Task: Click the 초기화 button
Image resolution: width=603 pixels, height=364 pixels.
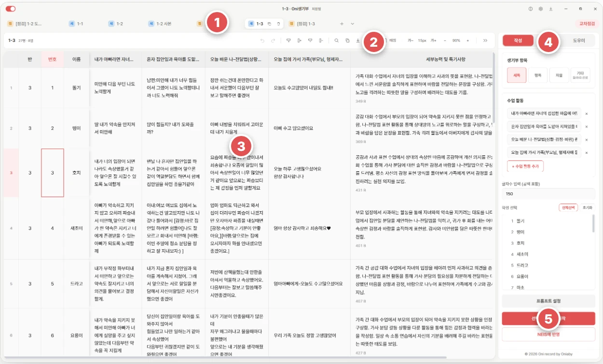Action: (x=587, y=207)
